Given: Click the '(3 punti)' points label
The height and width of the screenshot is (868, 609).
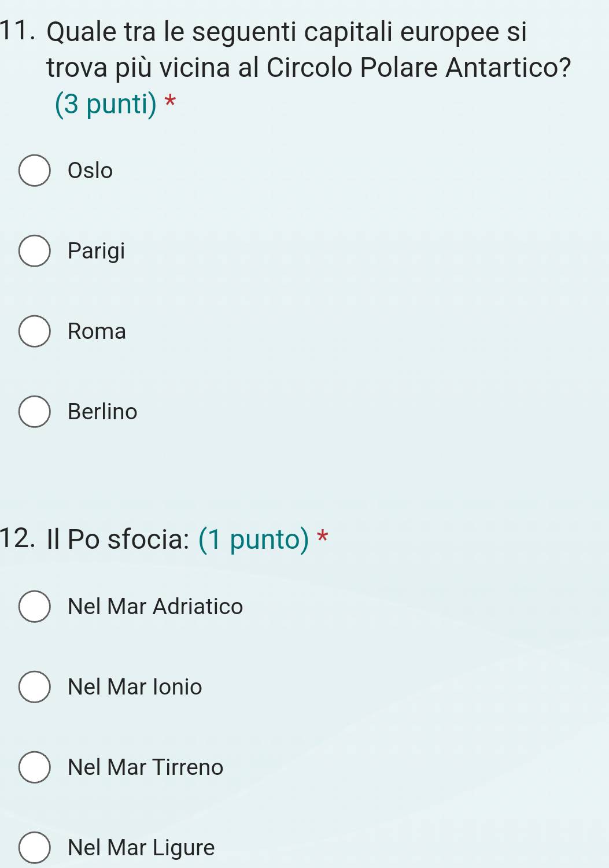Looking at the screenshot, I should pos(106,104).
